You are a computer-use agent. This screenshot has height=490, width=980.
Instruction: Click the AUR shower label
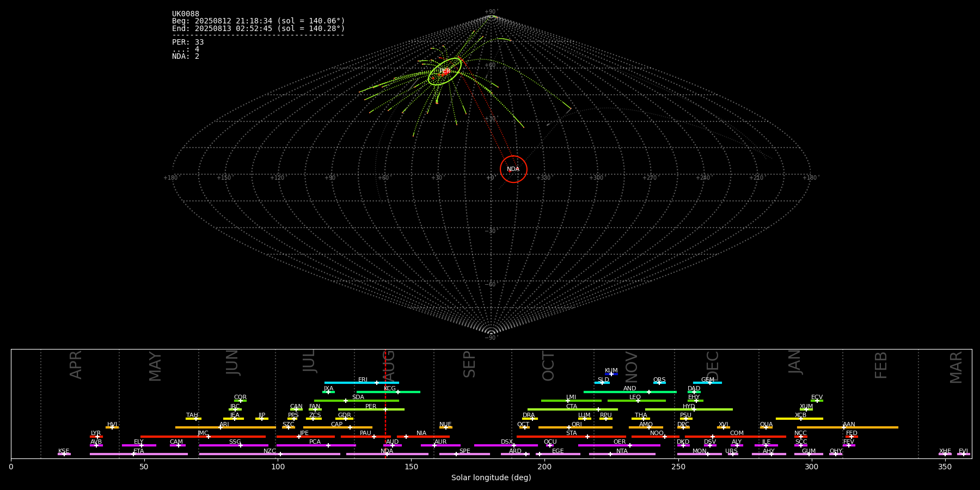tap(440, 442)
